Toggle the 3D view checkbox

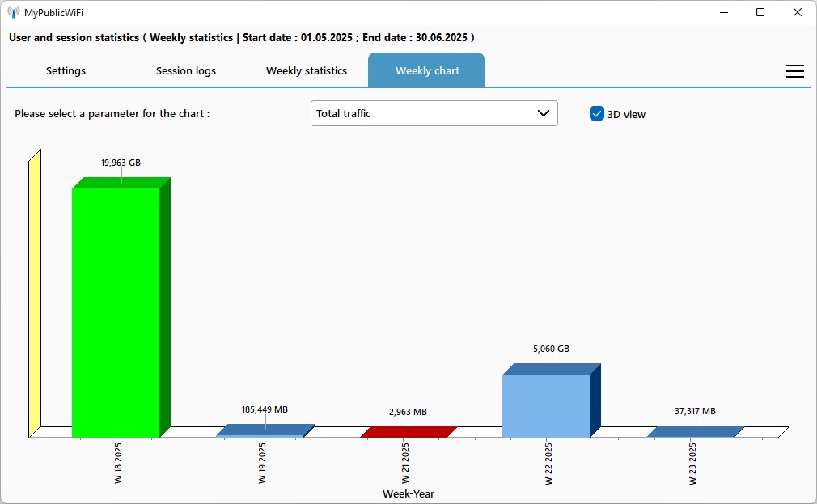point(597,114)
